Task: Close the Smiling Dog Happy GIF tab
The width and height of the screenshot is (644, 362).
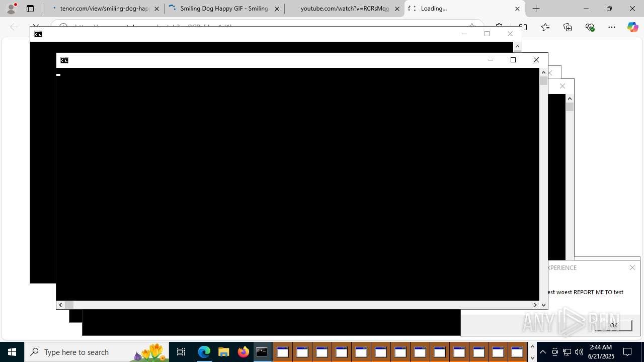Action: [277, 9]
